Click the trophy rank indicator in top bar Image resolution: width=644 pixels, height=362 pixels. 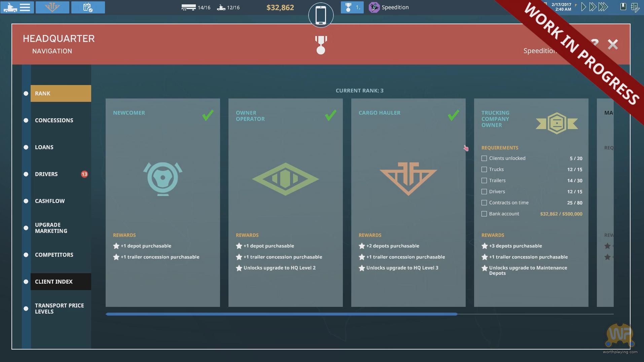tap(352, 7)
